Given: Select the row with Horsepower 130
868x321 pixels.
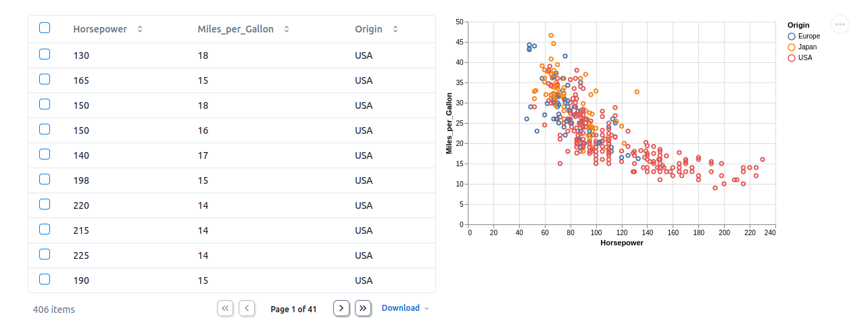Looking at the screenshot, I should (45, 54).
